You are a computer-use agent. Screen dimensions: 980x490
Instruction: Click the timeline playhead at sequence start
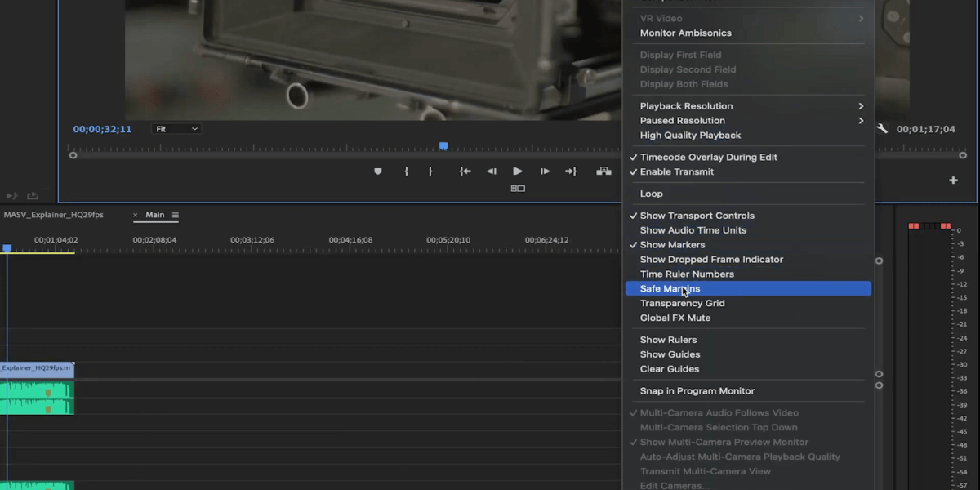[x=7, y=247]
